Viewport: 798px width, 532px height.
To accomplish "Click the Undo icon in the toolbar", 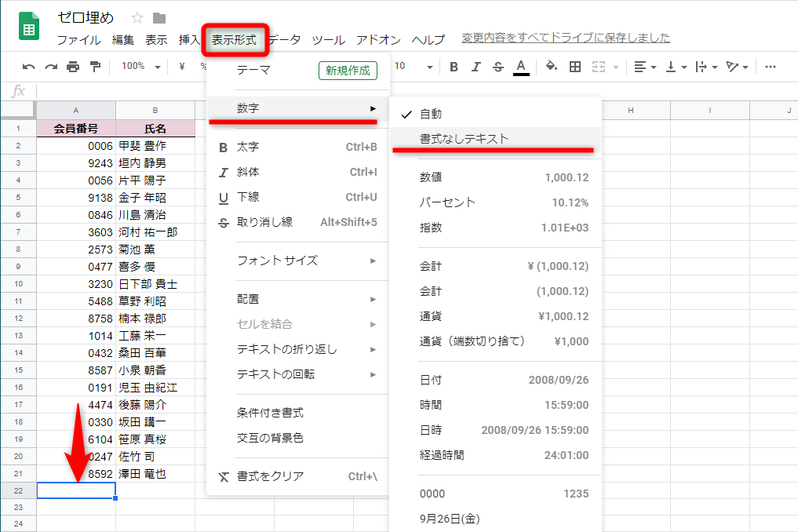I will click(29, 67).
